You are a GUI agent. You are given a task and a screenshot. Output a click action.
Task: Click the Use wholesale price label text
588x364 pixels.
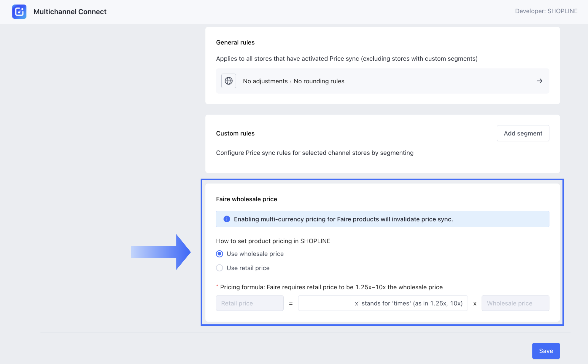pos(255,254)
